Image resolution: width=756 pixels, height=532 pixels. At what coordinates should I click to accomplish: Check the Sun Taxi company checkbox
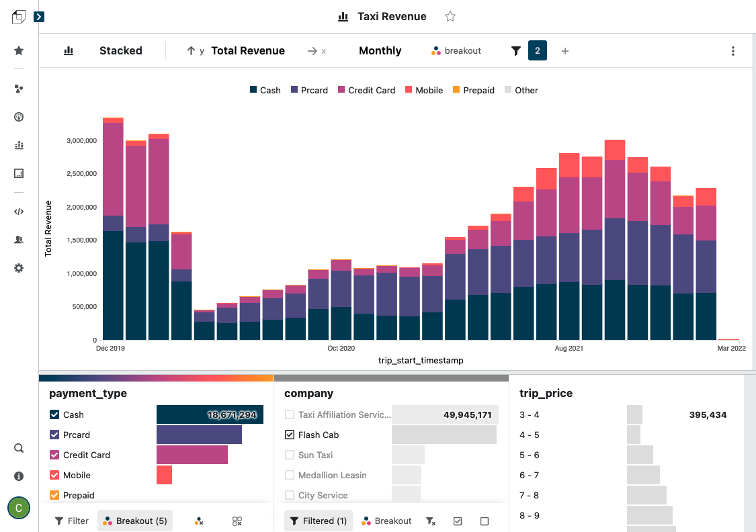(x=290, y=455)
